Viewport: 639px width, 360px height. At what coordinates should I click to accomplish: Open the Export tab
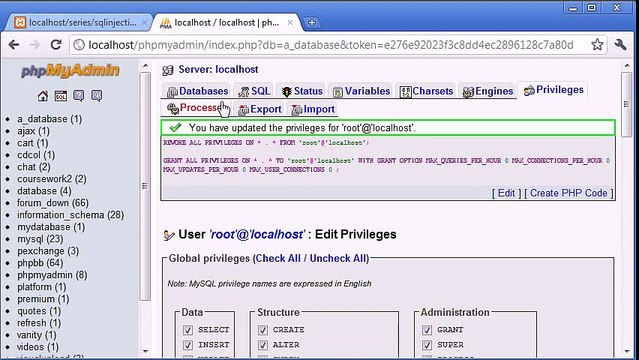click(260, 109)
